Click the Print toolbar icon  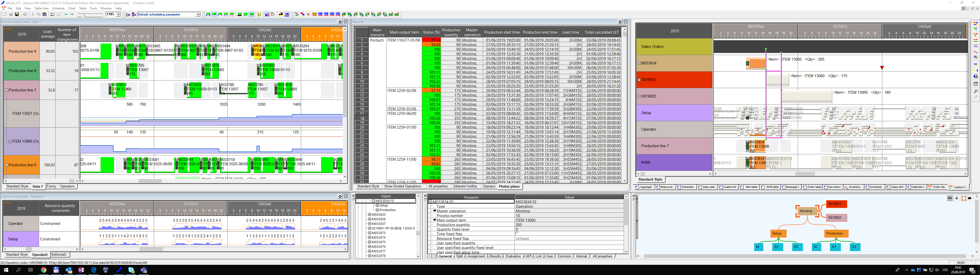(x=25, y=15)
